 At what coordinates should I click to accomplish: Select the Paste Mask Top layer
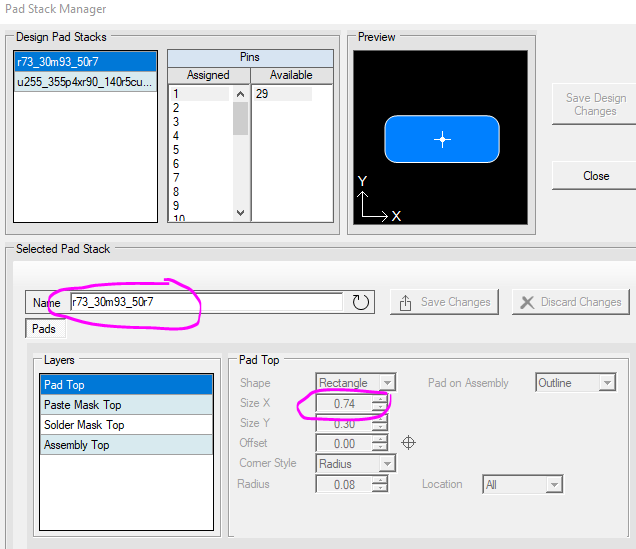tap(126, 405)
